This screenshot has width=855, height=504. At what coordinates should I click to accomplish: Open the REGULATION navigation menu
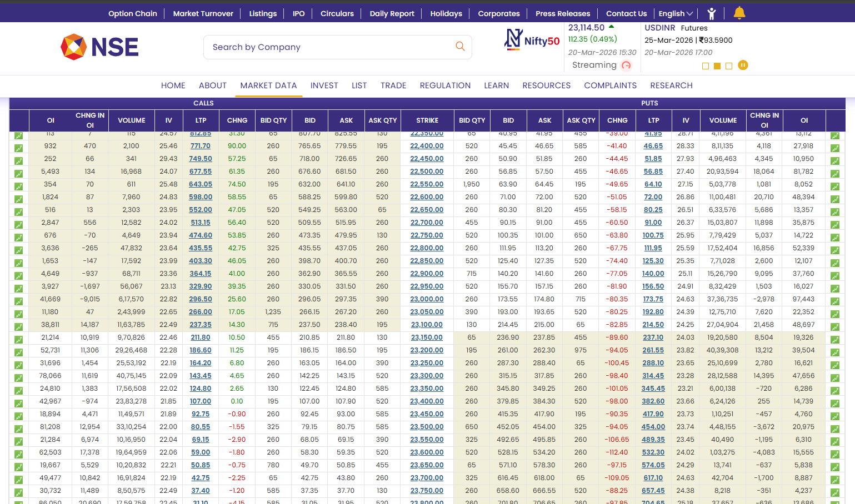pyautogui.click(x=445, y=85)
